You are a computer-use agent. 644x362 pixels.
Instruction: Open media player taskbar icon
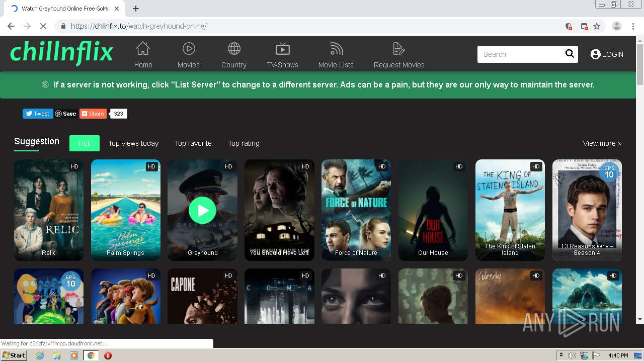[74, 355]
